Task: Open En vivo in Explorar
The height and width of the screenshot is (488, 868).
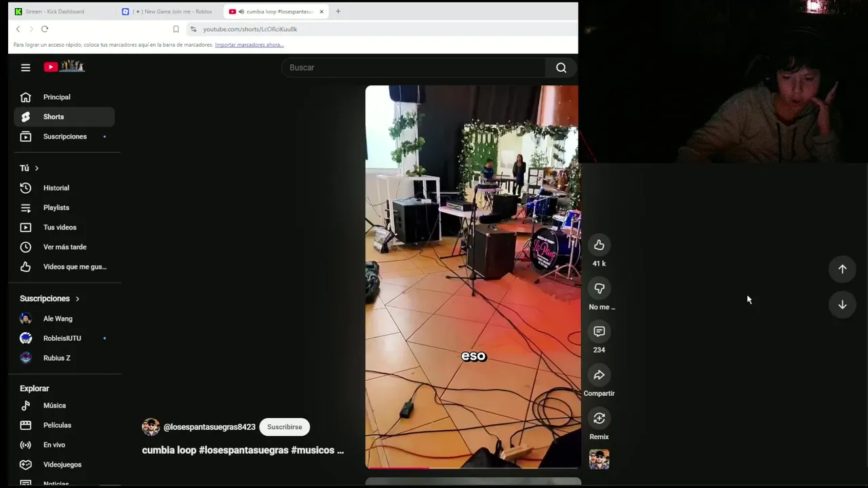Action: coord(64,445)
